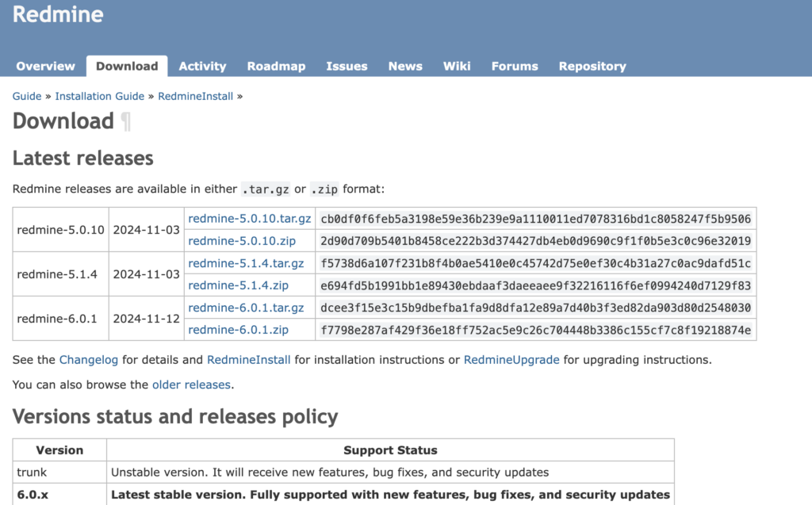
Task: Switch to the Overview tab
Action: click(x=45, y=67)
